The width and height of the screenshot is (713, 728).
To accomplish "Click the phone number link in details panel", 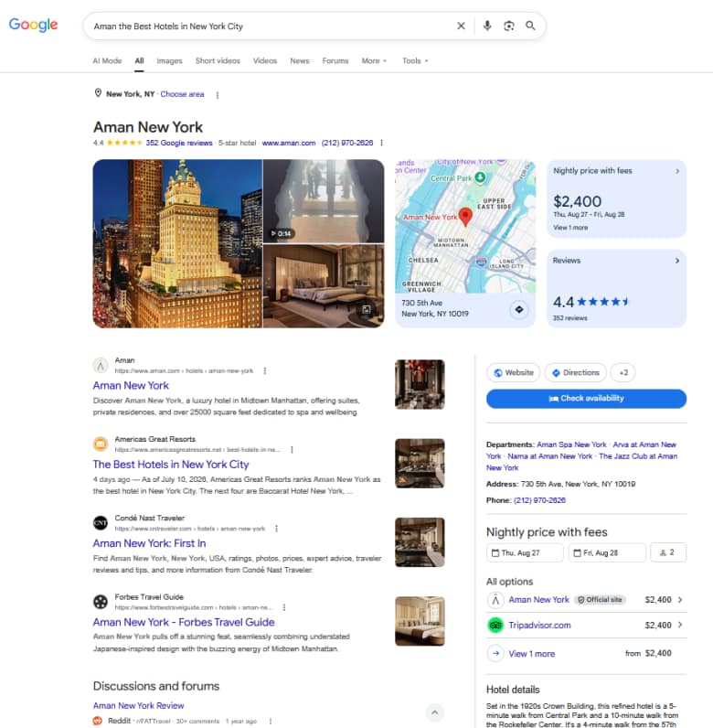I will (539, 500).
